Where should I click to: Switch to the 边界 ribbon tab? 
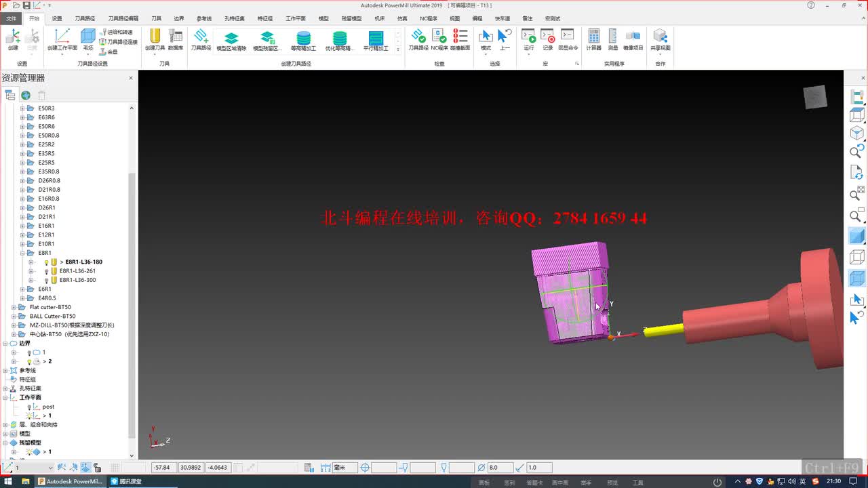point(178,18)
